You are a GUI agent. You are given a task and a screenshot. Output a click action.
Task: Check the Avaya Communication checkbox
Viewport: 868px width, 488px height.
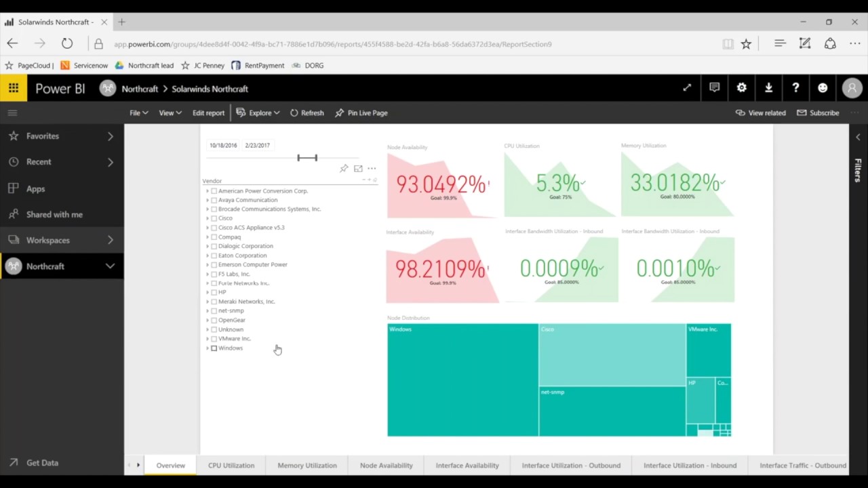coord(214,200)
